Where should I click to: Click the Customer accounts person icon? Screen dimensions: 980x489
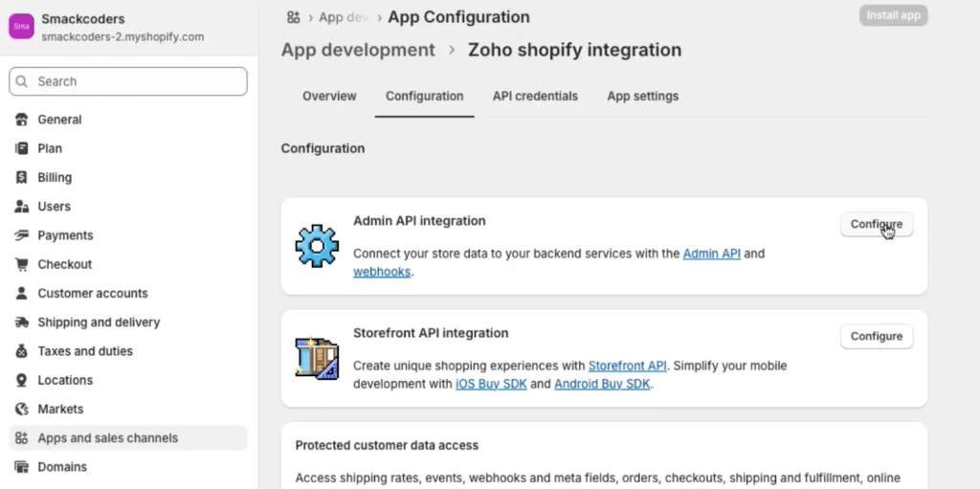coord(22,293)
